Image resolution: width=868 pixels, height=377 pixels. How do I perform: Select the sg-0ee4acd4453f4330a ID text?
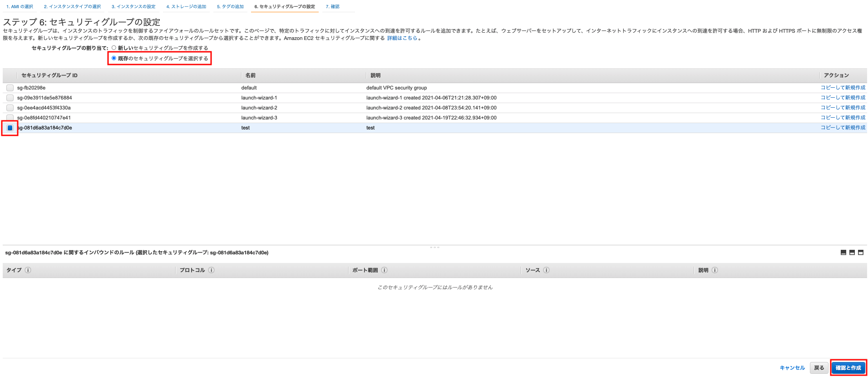(x=44, y=108)
